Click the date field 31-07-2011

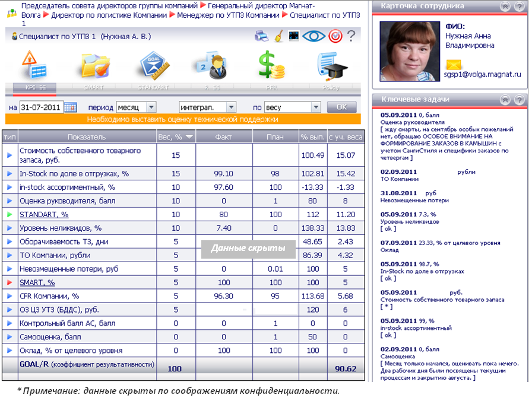coord(41,107)
